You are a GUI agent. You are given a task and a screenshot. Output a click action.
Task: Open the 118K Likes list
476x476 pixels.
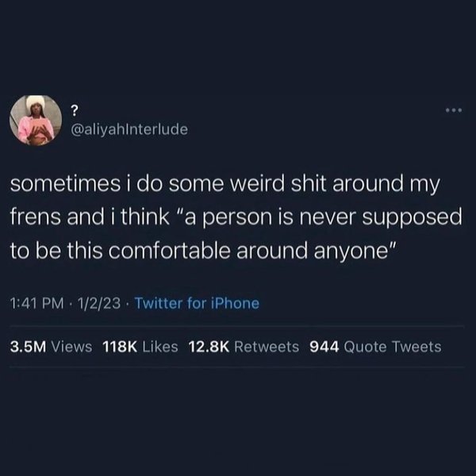tap(140, 347)
